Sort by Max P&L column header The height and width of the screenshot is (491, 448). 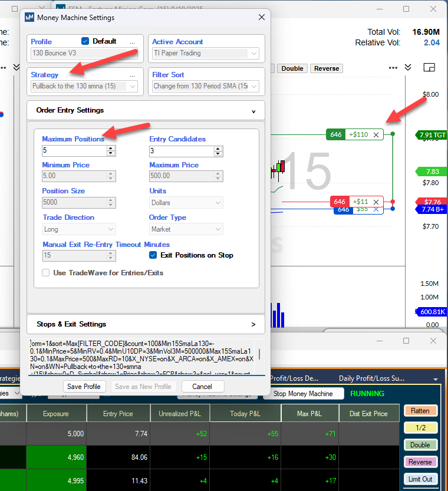(310, 413)
